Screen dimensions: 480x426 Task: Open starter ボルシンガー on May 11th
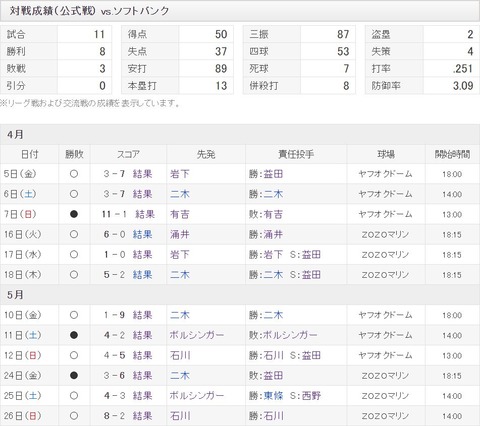(197, 335)
